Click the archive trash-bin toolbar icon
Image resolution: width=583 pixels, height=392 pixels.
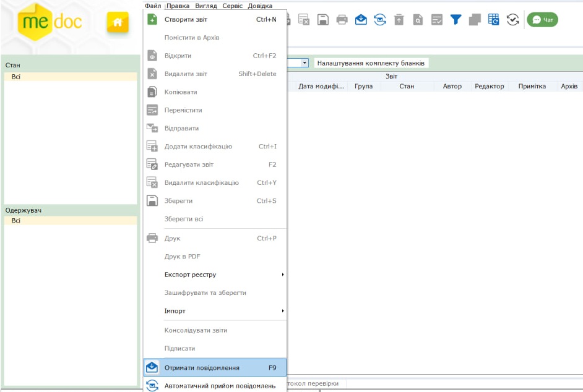click(x=399, y=20)
